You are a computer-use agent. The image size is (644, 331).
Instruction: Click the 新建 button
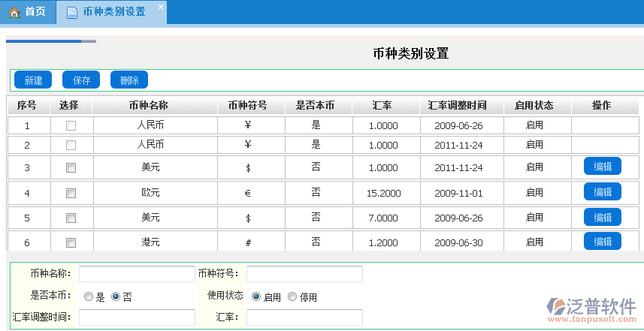tap(33, 80)
